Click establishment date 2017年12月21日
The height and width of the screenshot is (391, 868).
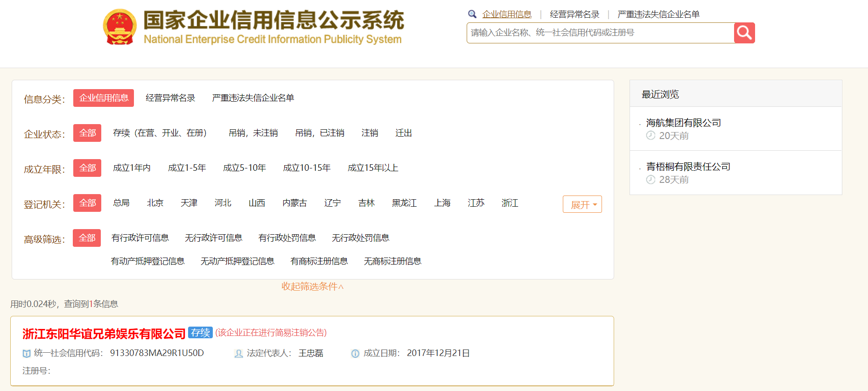point(438,353)
